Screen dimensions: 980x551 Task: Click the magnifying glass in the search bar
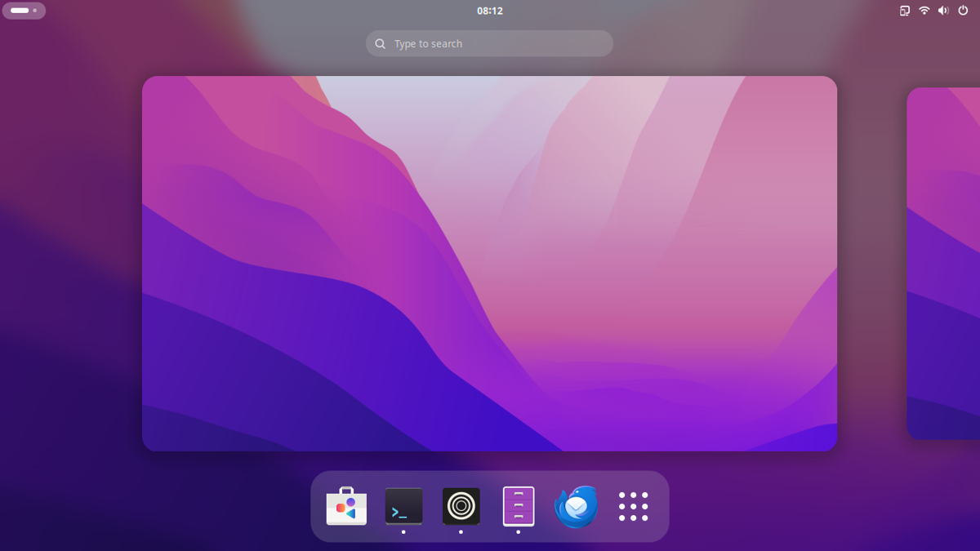tap(380, 43)
